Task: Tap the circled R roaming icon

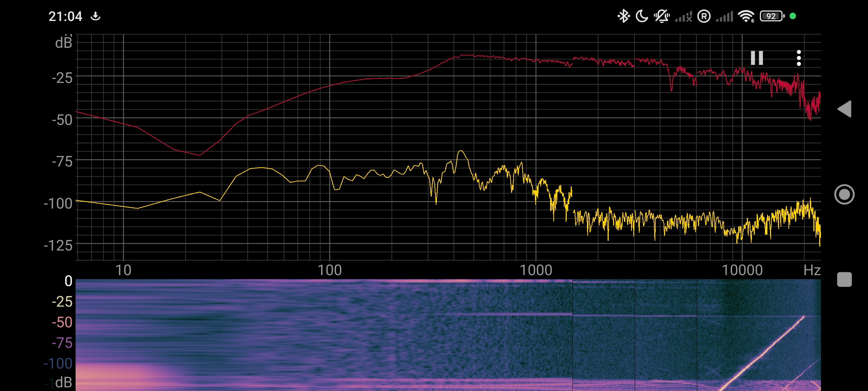Action: 704,16
